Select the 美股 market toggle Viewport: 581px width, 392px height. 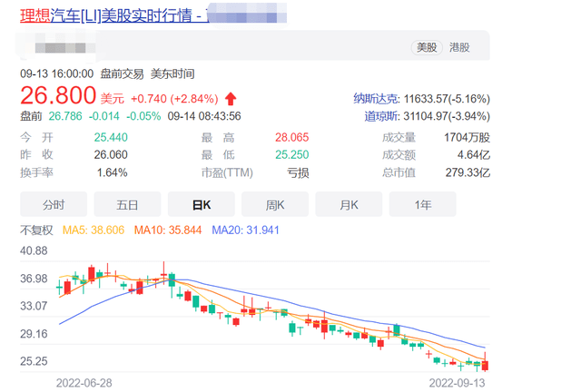(427, 47)
